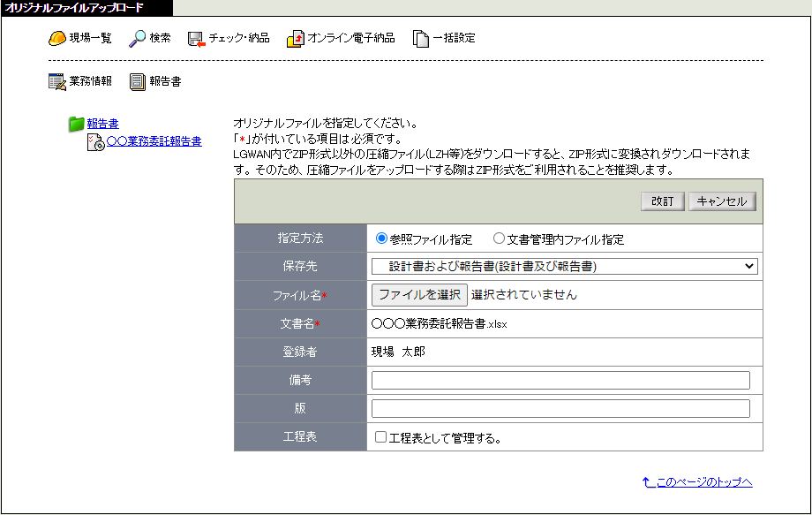812x515 pixels.
Task: Click the オンライン電子納品 icon
Action: pyautogui.click(x=295, y=39)
